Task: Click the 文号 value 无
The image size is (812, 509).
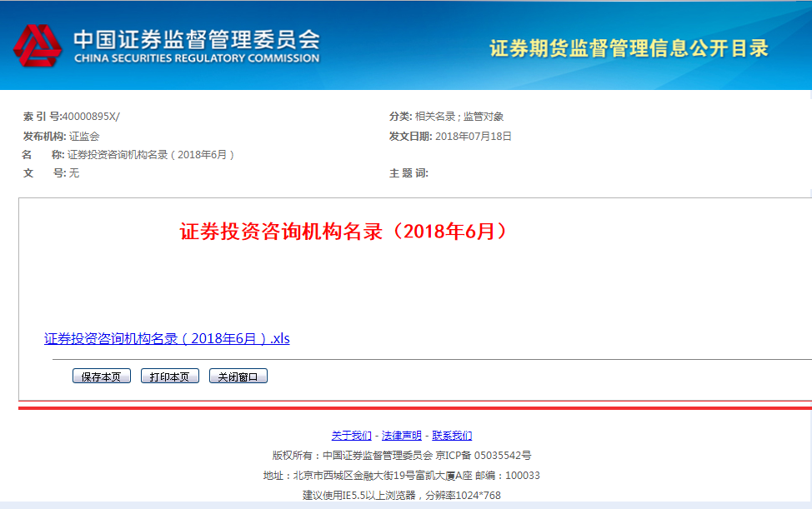Action: 74,173
